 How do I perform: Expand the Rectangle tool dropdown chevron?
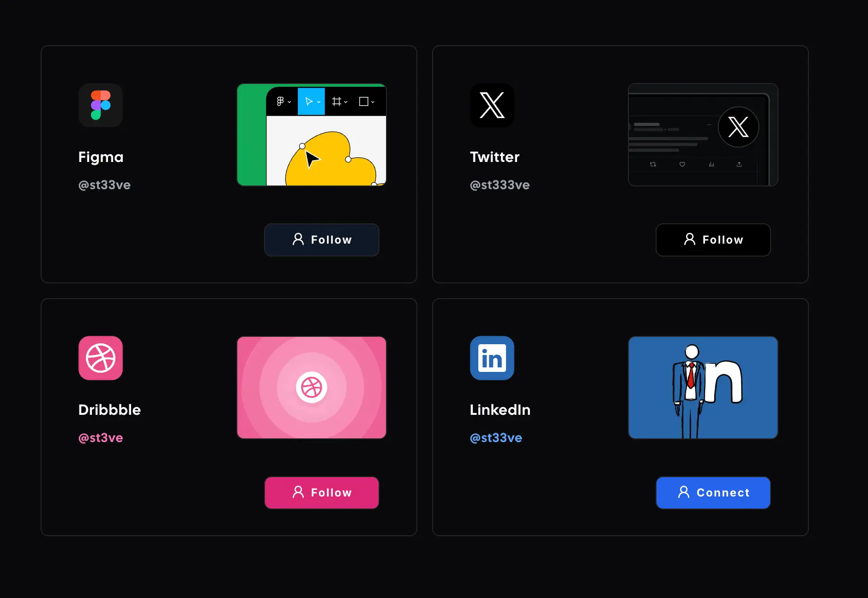(373, 102)
